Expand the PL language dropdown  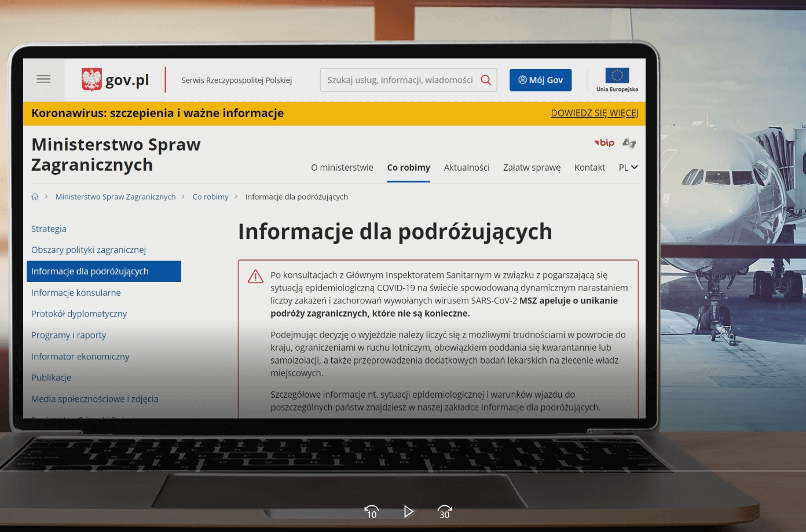coord(628,167)
